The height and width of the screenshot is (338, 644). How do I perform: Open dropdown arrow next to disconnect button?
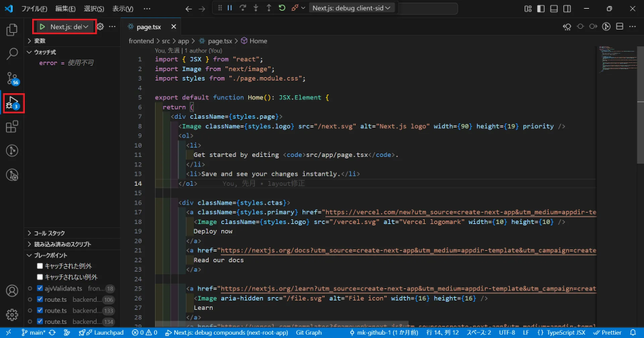(x=303, y=8)
